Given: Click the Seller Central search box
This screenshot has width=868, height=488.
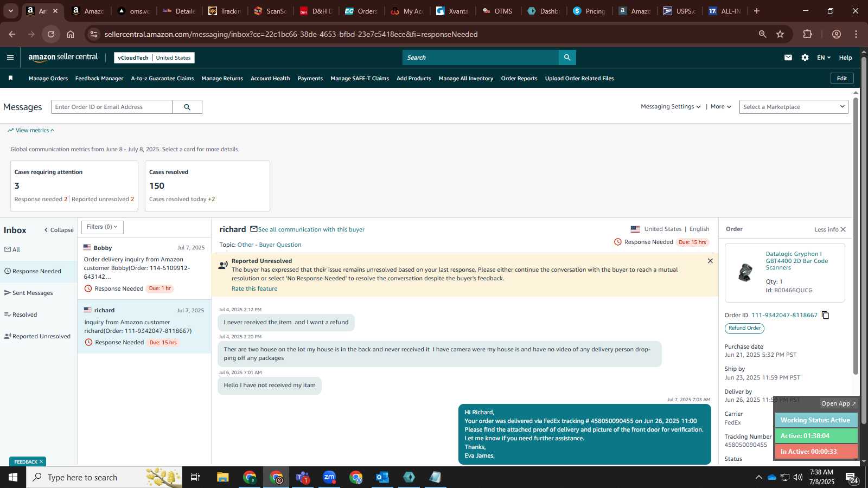Looking at the screenshot, I should pyautogui.click(x=481, y=57).
